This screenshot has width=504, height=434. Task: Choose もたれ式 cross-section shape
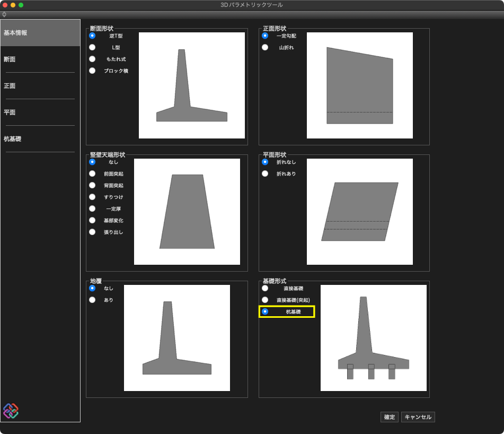pos(92,59)
